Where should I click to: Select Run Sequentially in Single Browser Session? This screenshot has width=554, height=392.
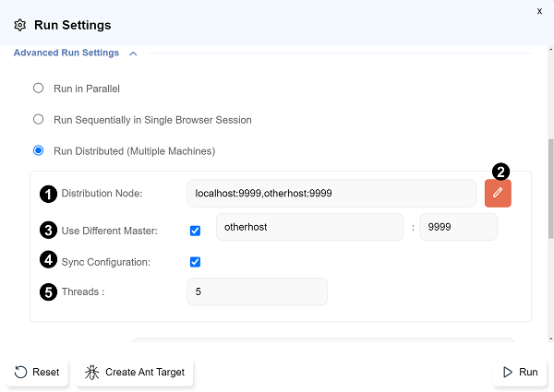click(x=38, y=120)
